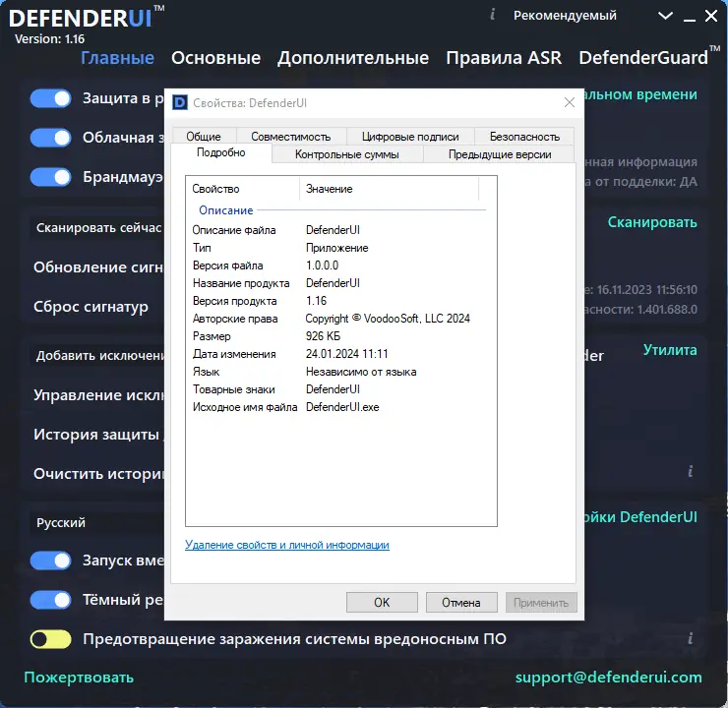Open the Рекомендуемый profile dropdown arrow
Screen dimensions: 728x708
pos(665,16)
